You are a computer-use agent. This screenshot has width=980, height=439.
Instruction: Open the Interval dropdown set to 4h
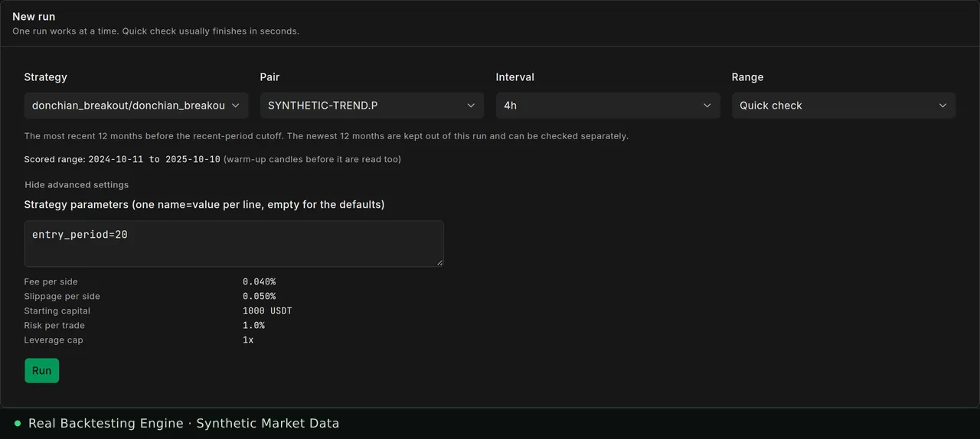608,106
